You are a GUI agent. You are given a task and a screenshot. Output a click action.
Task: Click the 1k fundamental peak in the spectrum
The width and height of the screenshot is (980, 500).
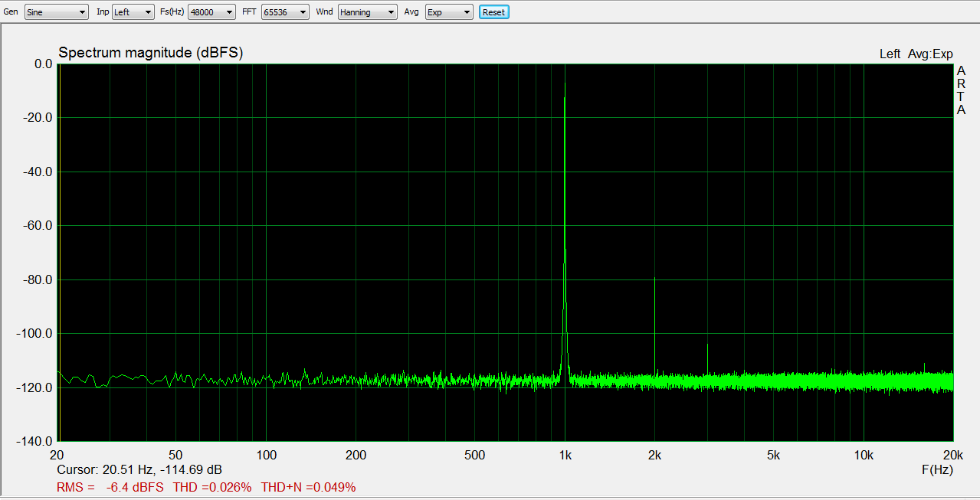tap(565, 230)
